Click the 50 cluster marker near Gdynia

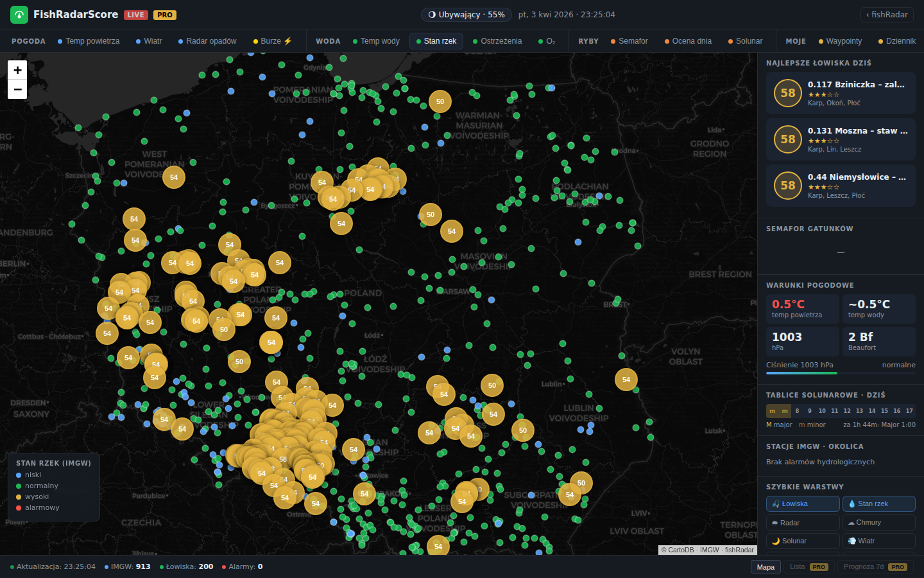(x=440, y=101)
